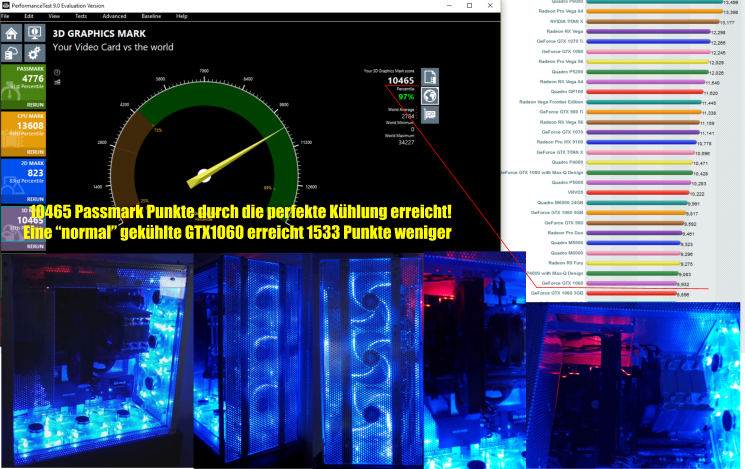Click the GeForce GTX 1070 chart label
The image size is (745, 469).
point(563,132)
